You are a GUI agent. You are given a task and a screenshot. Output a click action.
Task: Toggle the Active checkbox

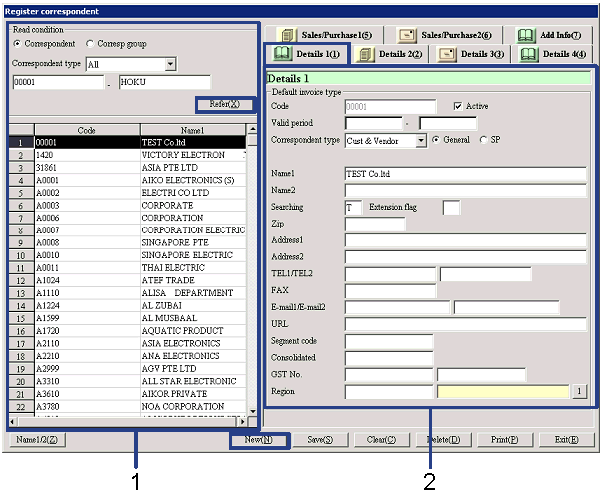pyautogui.click(x=458, y=106)
